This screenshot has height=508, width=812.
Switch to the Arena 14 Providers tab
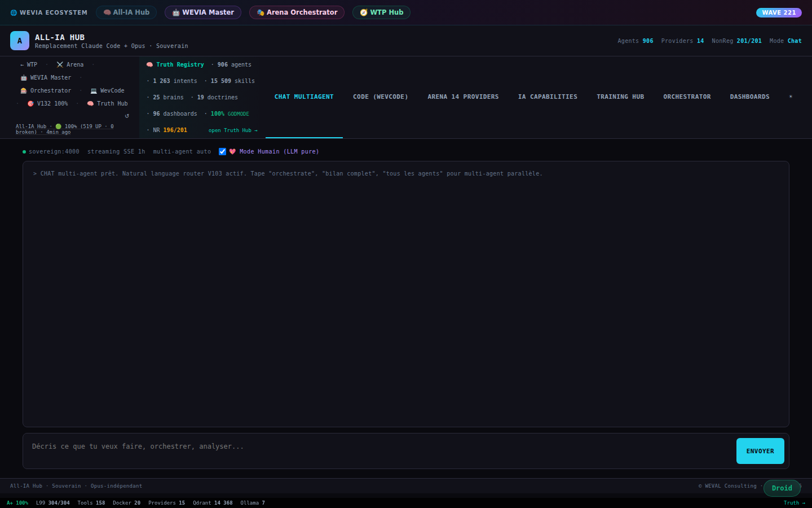click(463, 97)
